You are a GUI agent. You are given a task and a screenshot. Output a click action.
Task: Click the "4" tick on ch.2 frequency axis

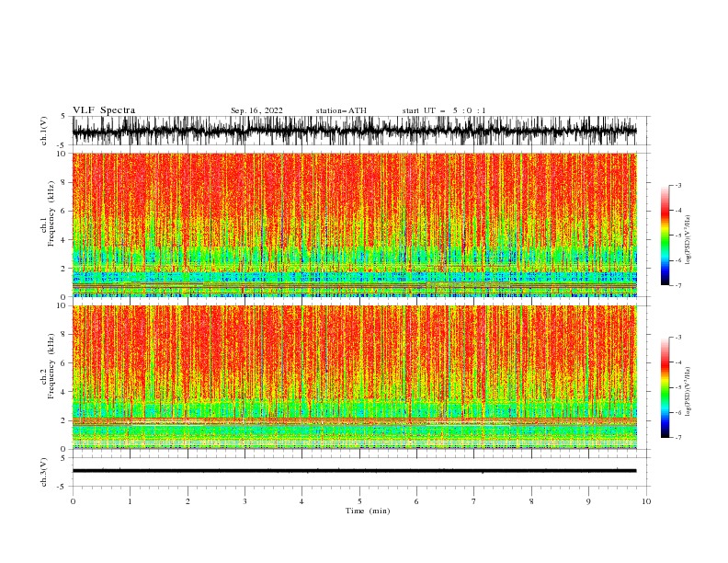click(63, 392)
